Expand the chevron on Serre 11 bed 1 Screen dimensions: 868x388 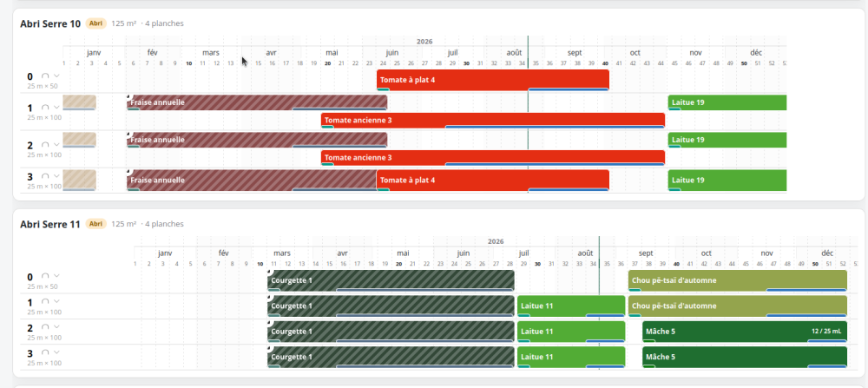tap(56, 302)
